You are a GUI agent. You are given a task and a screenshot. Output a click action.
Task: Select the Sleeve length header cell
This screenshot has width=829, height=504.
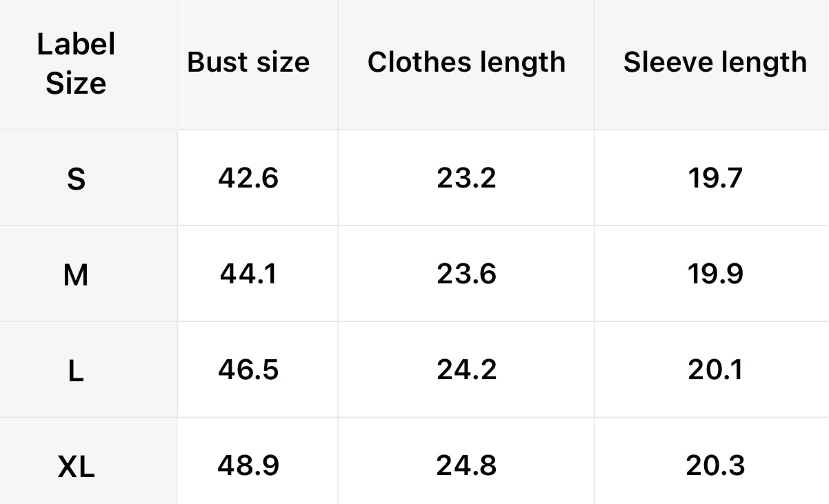point(715,62)
